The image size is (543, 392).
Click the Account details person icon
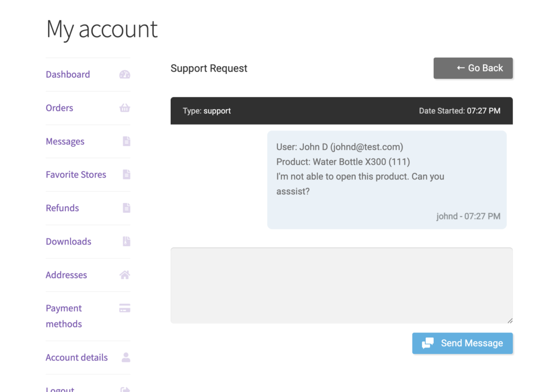point(126,358)
